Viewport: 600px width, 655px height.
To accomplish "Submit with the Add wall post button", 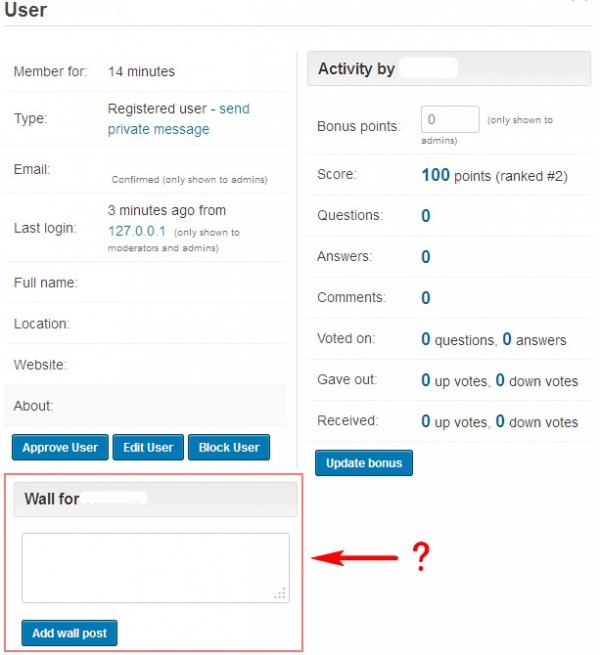I will pyautogui.click(x=69, y=633).
